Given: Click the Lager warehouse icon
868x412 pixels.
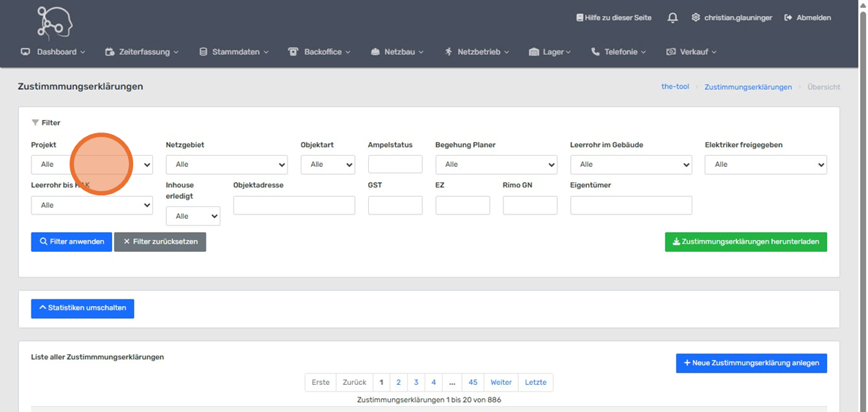Looking at the screenshot, I should coord(534,52).
